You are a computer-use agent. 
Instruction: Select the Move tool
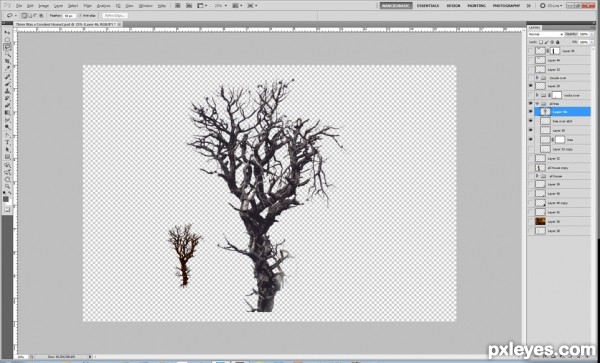coord(7,32)
